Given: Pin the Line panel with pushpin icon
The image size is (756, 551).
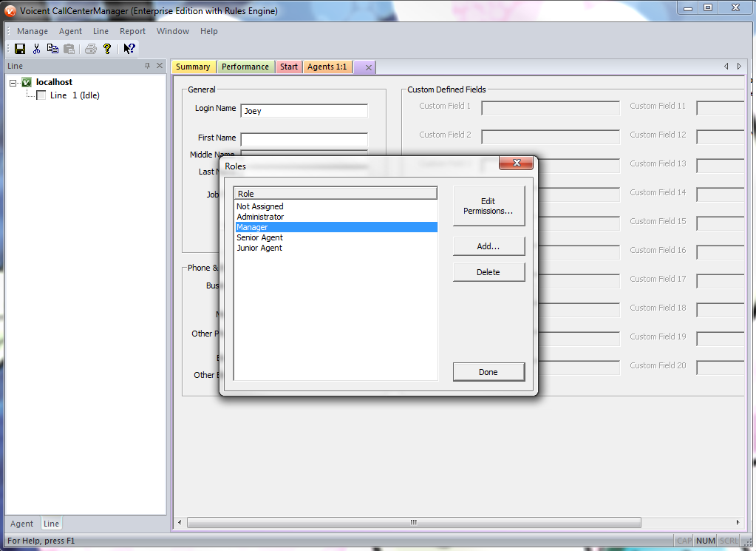Looking at the screenshot, I should pos(147,66).
